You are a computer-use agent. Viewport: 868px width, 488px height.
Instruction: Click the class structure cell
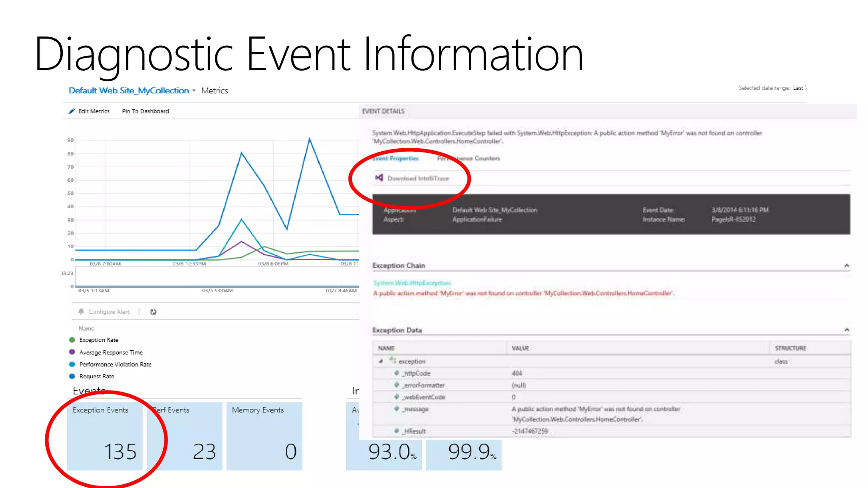coord(781,362)
